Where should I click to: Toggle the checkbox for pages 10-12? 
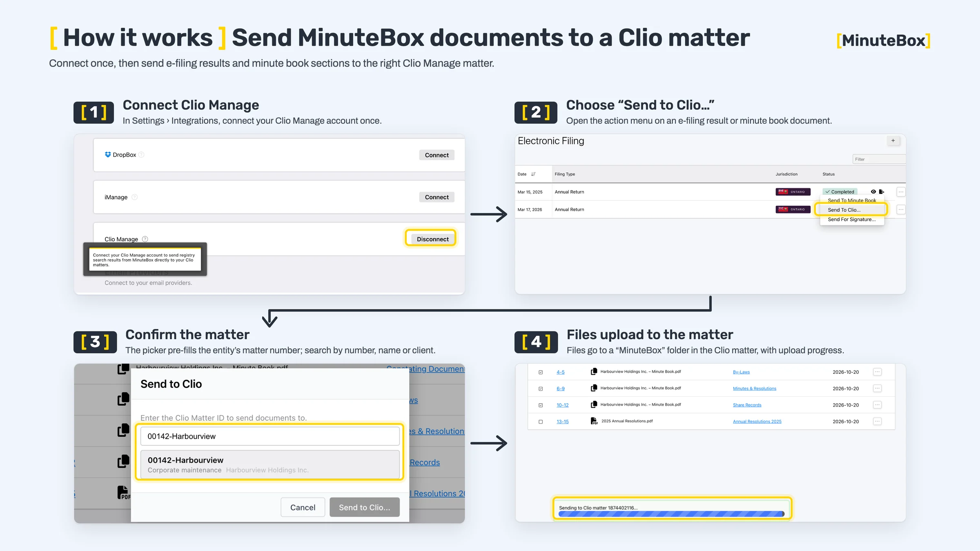tap(541, 405)
